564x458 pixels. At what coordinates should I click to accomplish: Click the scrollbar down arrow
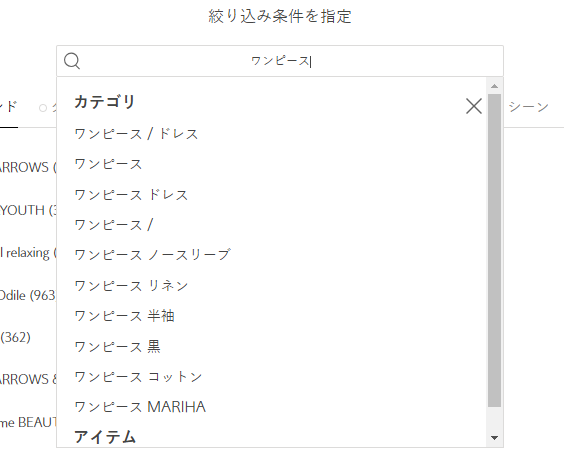(495, 438)
